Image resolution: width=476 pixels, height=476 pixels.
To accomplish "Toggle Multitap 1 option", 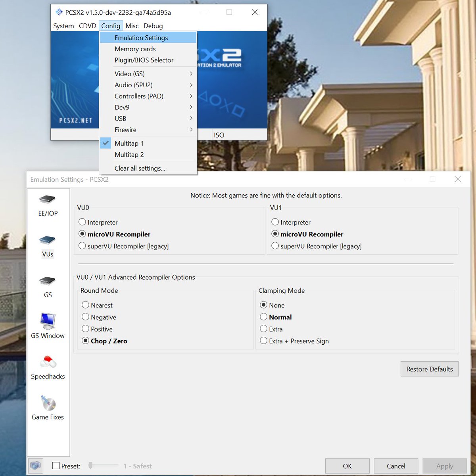I will [148, 143].
